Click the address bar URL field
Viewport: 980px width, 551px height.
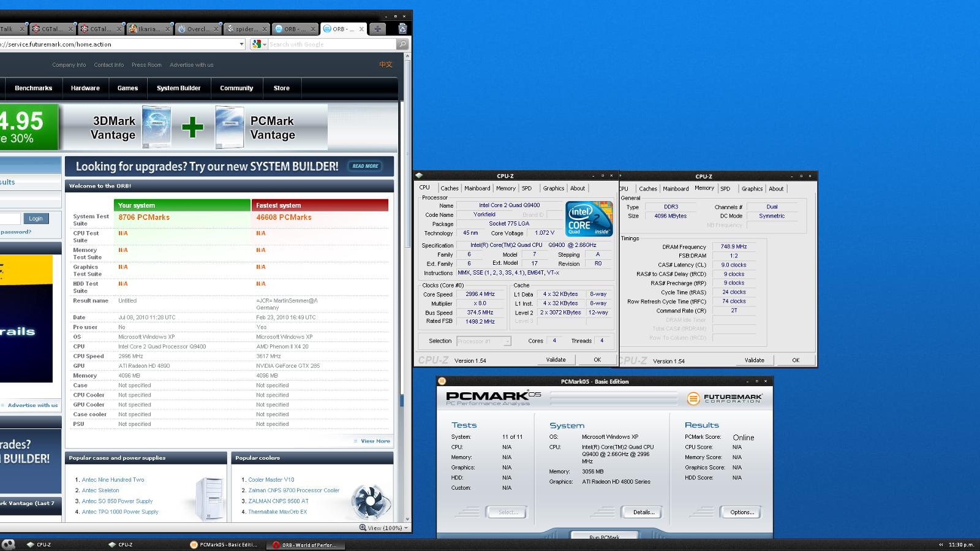[118, 44]
